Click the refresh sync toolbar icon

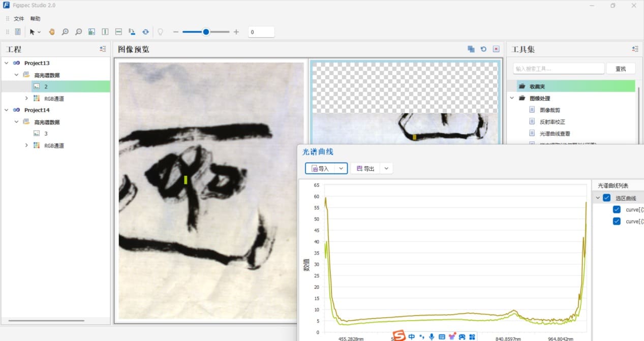[145, 32]
